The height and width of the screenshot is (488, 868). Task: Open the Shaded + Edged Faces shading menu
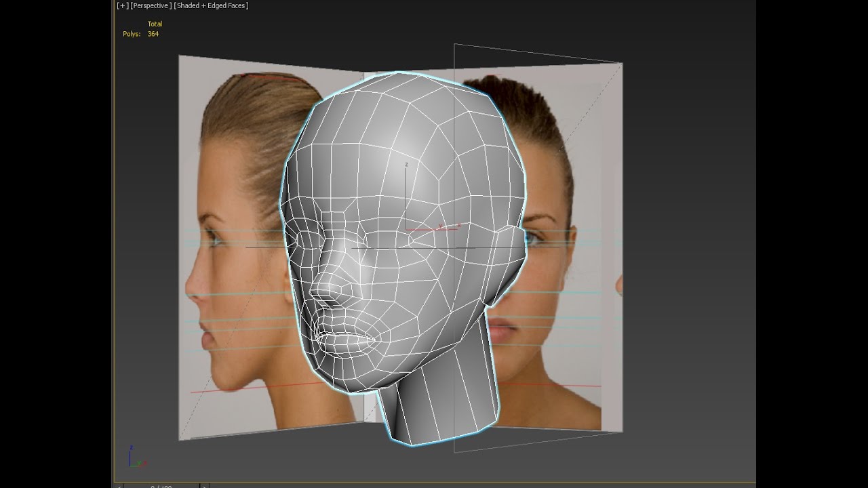(212, 5)
